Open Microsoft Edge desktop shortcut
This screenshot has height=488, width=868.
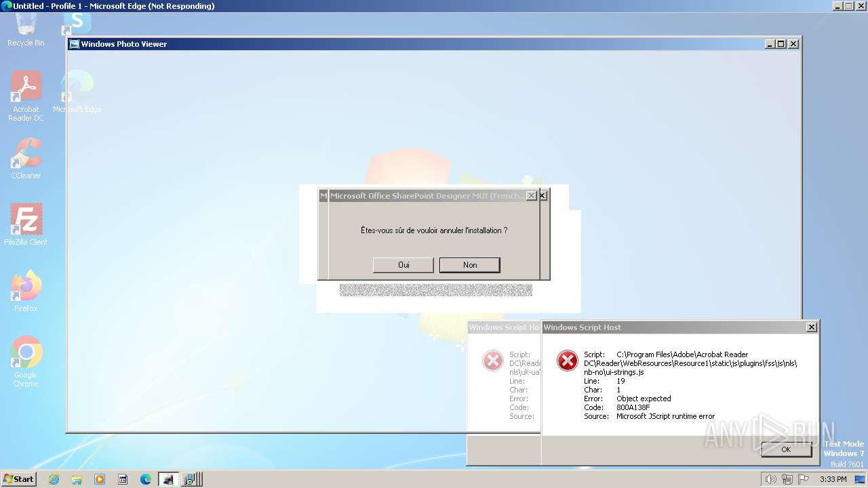[x=77, y=92]
